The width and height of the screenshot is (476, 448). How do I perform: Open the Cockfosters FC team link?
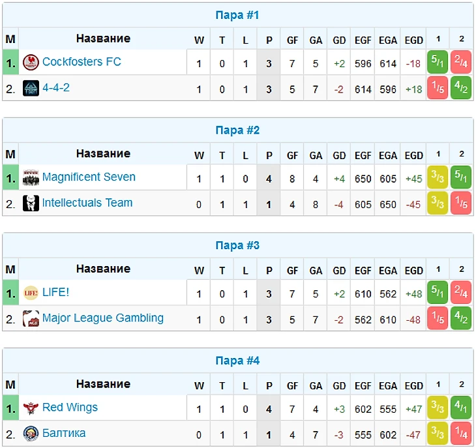click(82, 61)
